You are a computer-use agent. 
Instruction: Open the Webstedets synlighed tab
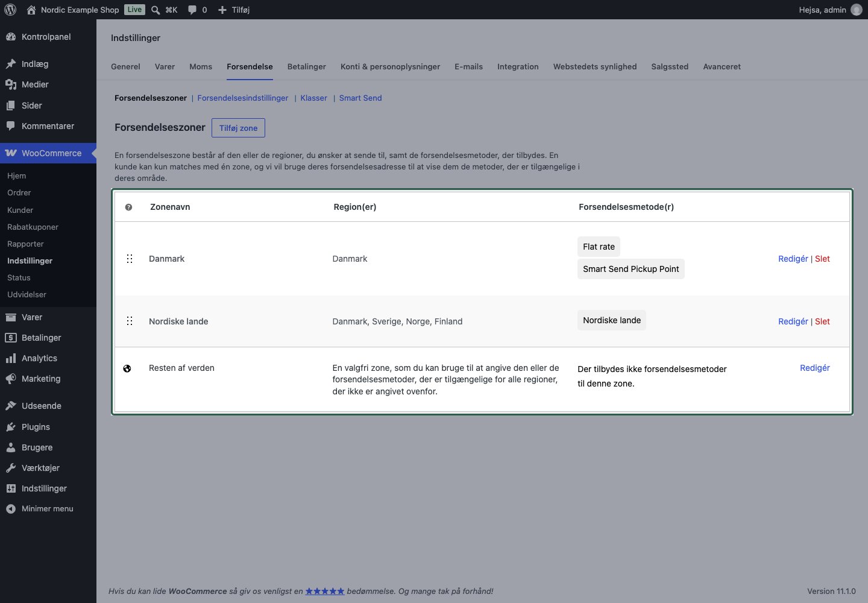click(x=595, y=66)
